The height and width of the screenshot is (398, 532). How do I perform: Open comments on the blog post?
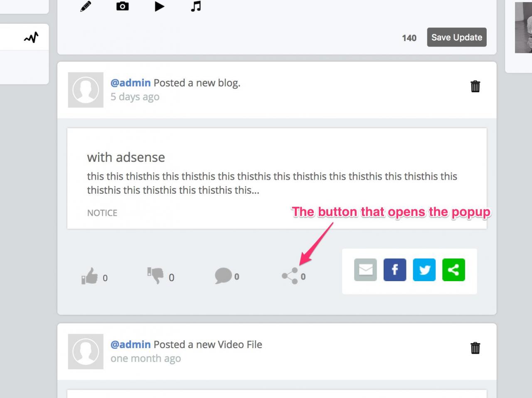point(223,276)
